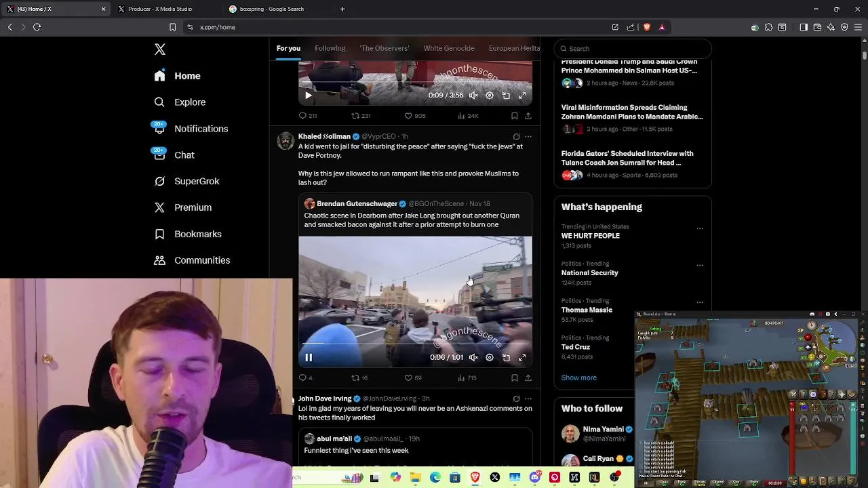Click the X logo in the sidebar
Viewport: 868px width, 488px height.
(160, 49)
